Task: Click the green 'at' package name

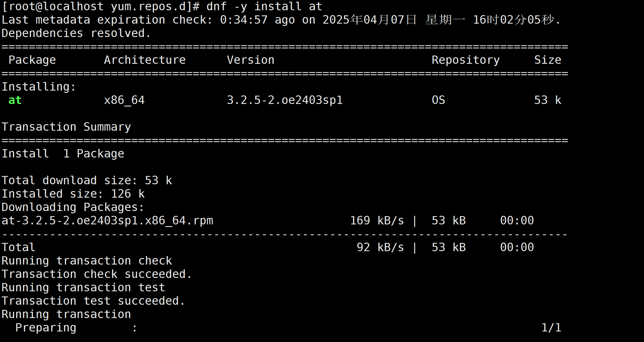Action: coord(15,100)
